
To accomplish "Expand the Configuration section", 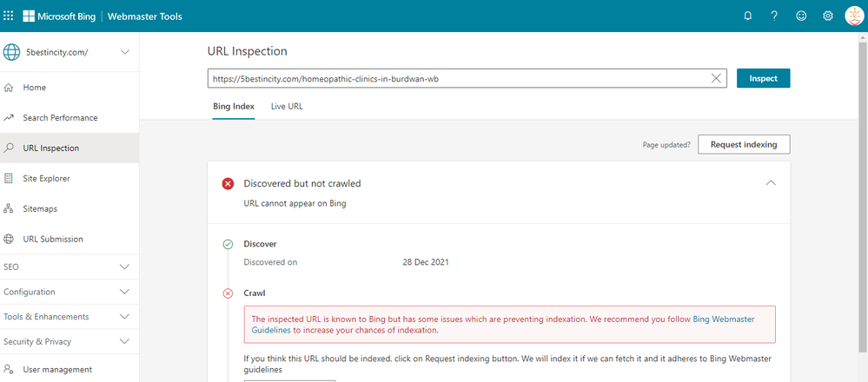I will pos(70,292).
